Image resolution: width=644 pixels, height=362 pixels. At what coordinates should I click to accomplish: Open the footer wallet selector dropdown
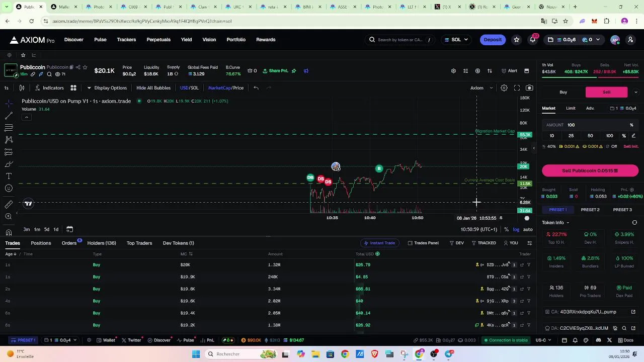pos(60,340)
